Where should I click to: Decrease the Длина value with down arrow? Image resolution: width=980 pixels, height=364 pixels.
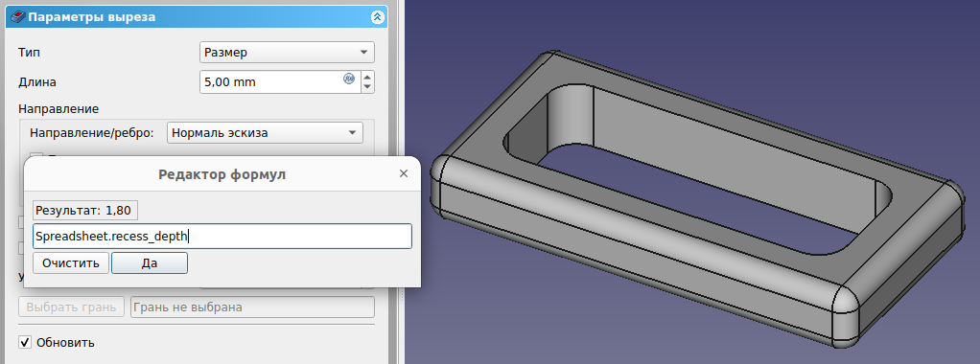coord(367,87)
